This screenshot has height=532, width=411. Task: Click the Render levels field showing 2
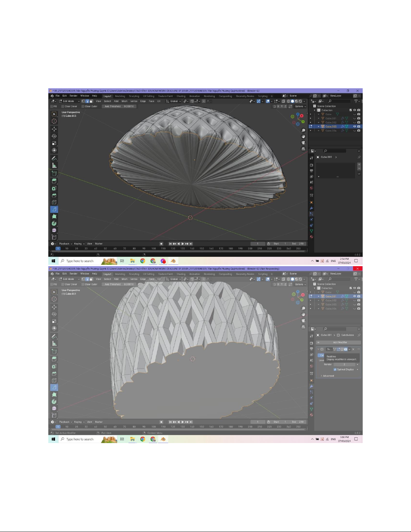(x=344, y=365)
